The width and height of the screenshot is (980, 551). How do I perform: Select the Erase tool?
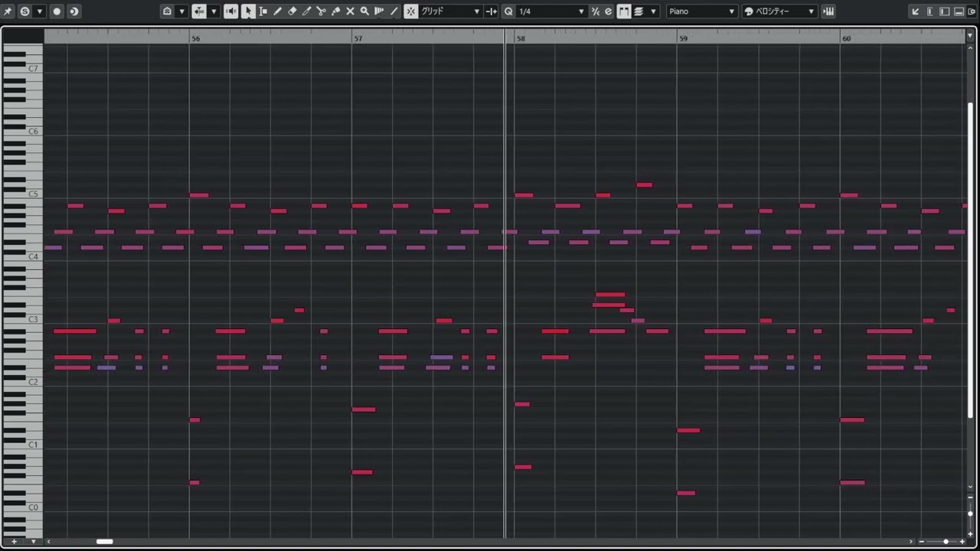[292, 11]
